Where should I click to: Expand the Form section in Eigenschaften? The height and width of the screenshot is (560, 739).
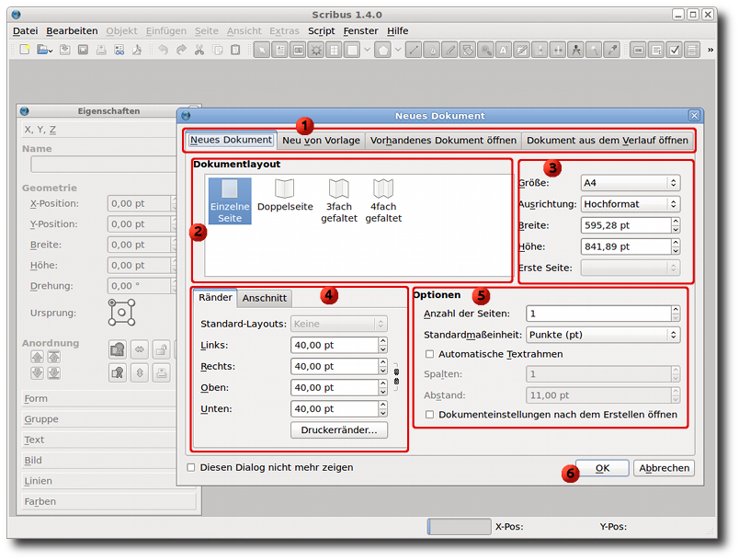click(108, 399)
